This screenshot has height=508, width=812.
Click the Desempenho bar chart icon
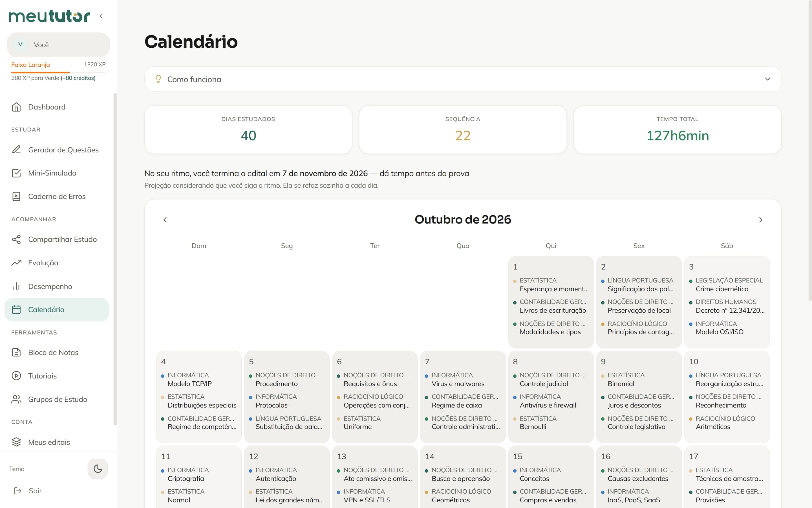(16, 286)
